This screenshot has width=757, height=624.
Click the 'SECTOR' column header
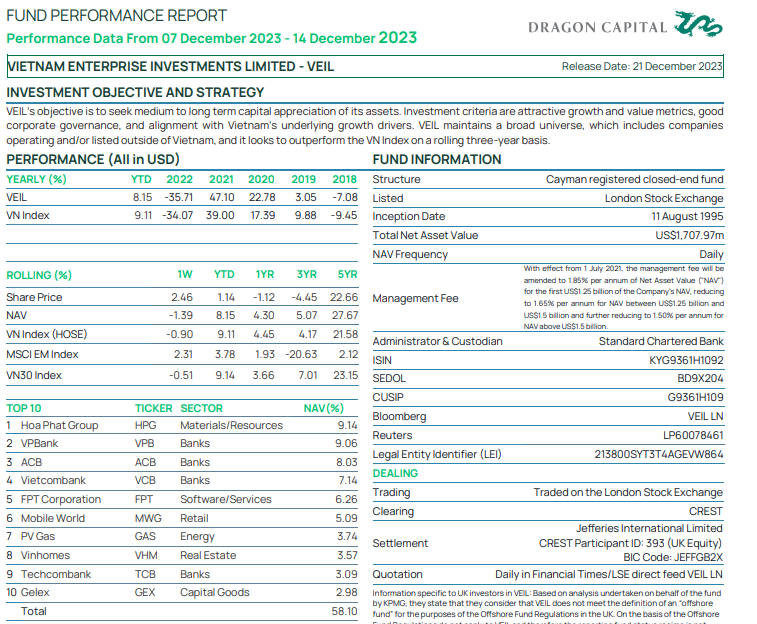(x=201, y=408)
